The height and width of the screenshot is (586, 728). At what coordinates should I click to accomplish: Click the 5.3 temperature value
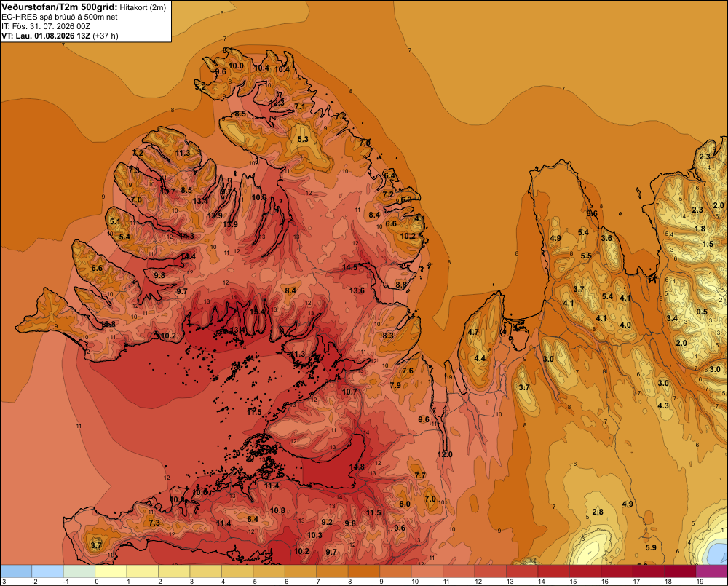click(x=303, y=139)
